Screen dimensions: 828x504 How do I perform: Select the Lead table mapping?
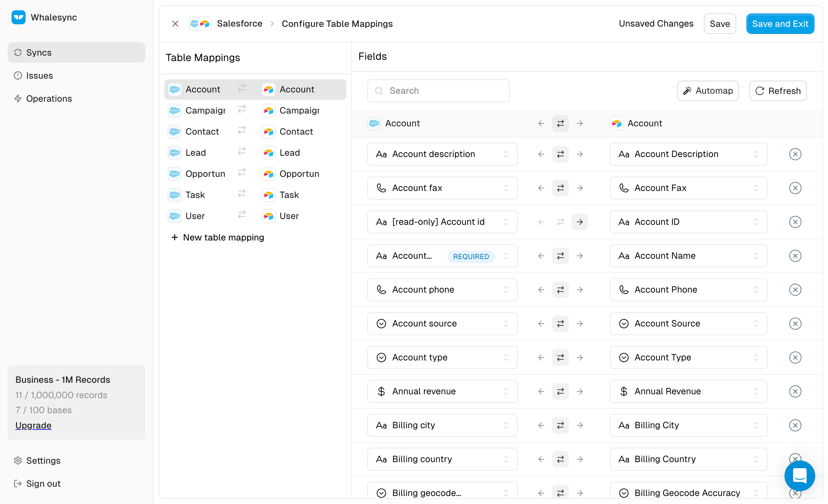click(255, 153)
